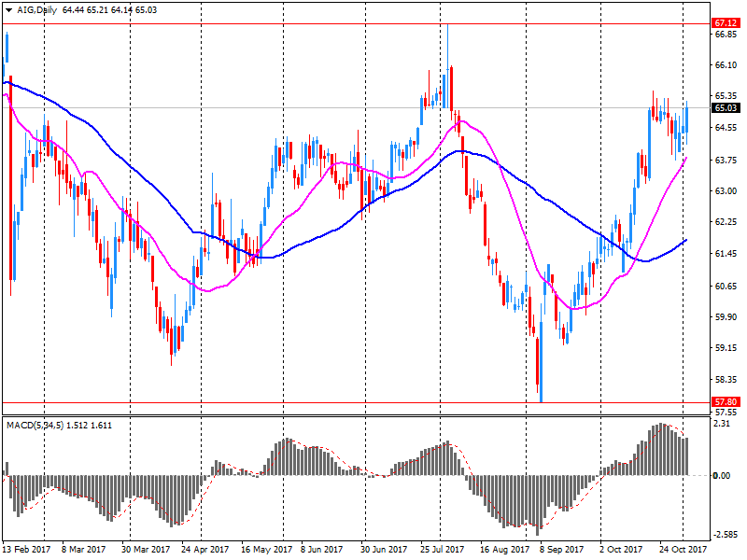Select the 13 Feb 2017 date label
This screenshot has width=747, height=560.
pos(27,549)
